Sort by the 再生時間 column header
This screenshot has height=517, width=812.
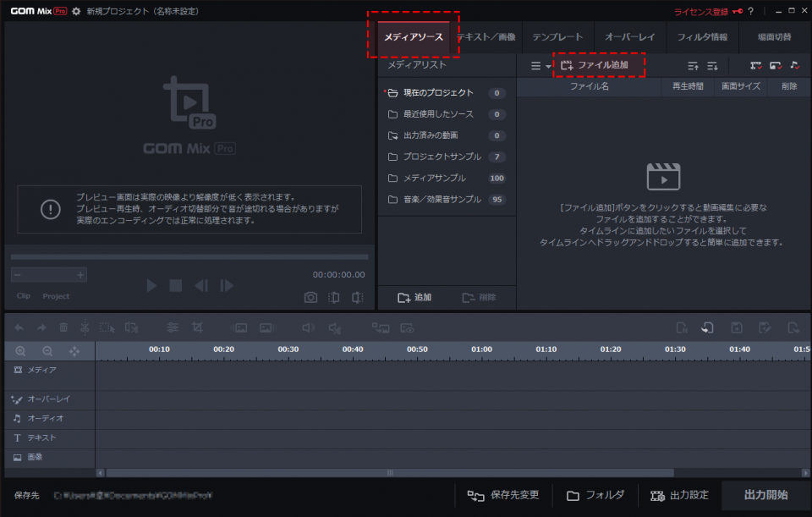coord(688,86)
